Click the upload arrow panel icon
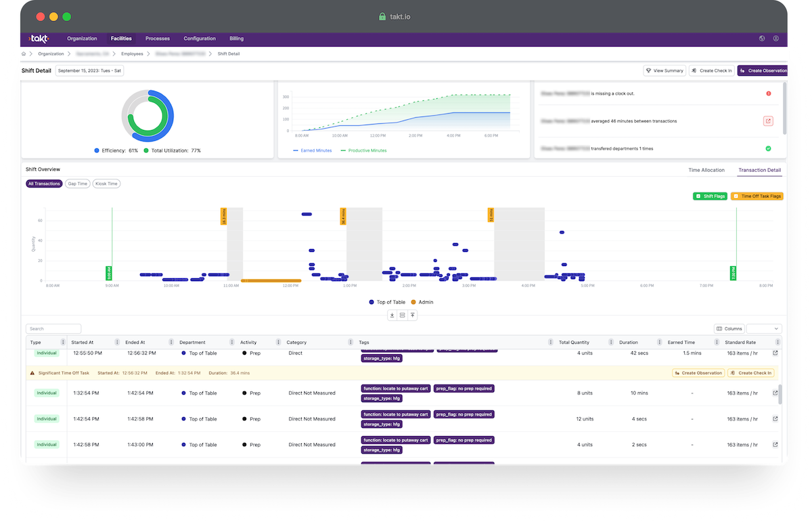This screenshot has height=522, width=812. pos(413,315)
